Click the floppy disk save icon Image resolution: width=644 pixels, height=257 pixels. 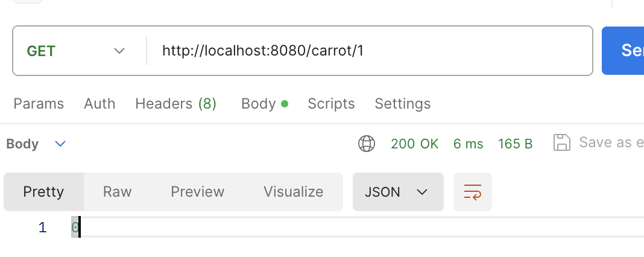561,143
